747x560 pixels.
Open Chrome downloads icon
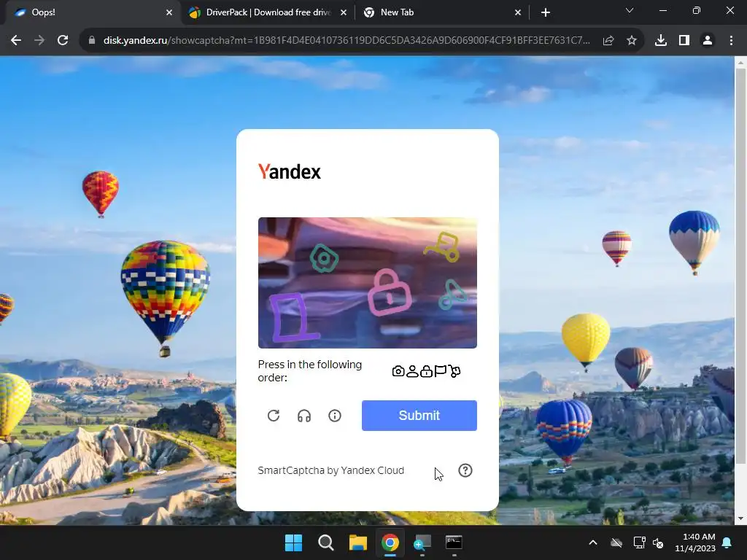(661, 41)
